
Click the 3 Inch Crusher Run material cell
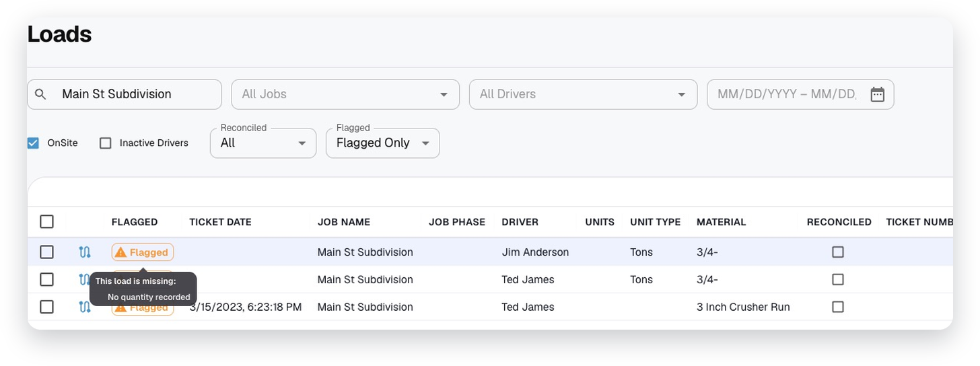coord(743,307)
